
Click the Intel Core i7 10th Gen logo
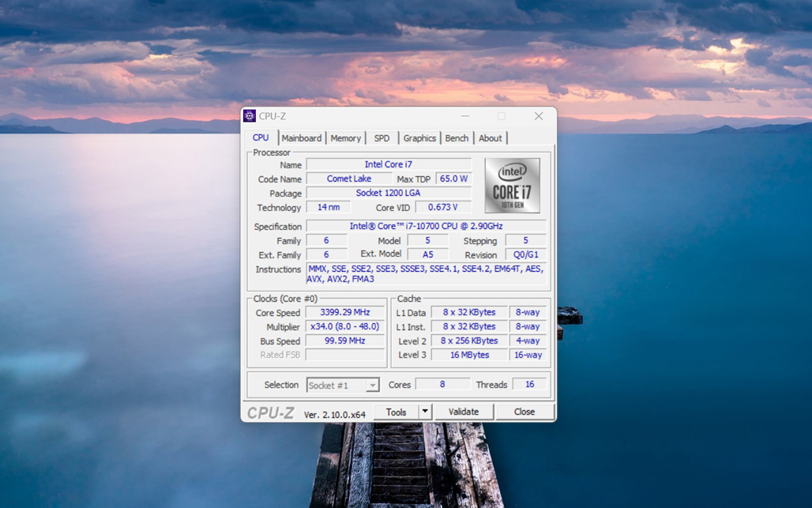[512, 186]
